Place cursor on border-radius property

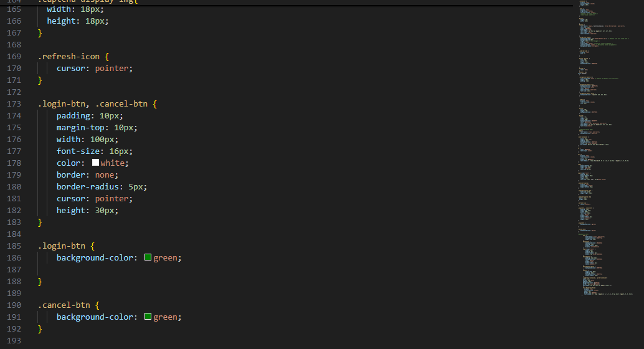click(x=87, y=186)
